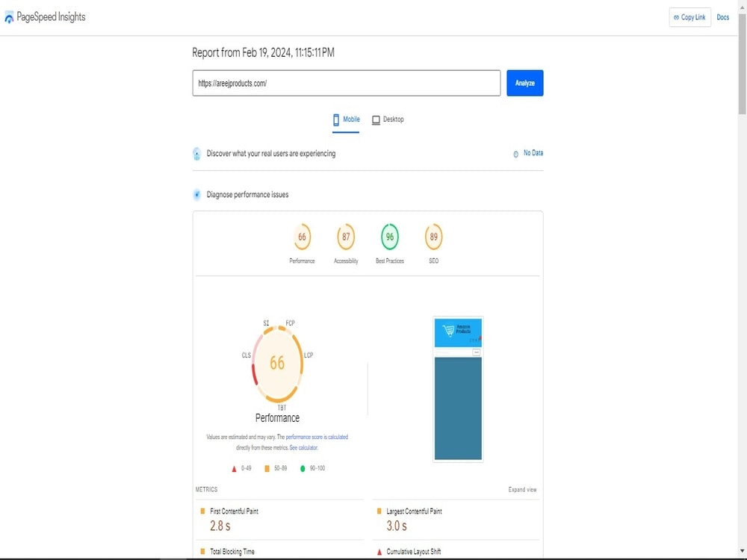Click the real users experience icon

[196, 154]
